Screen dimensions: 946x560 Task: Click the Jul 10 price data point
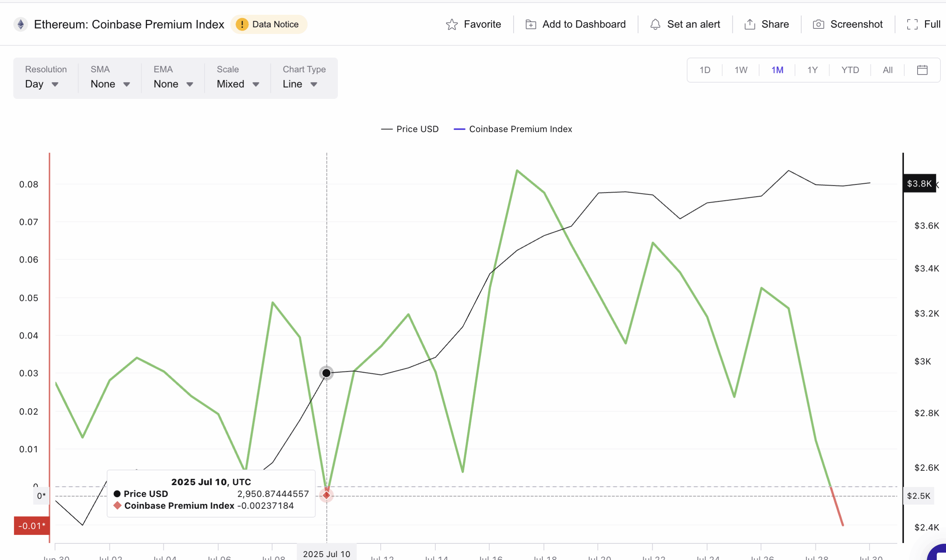pos(326,373)
